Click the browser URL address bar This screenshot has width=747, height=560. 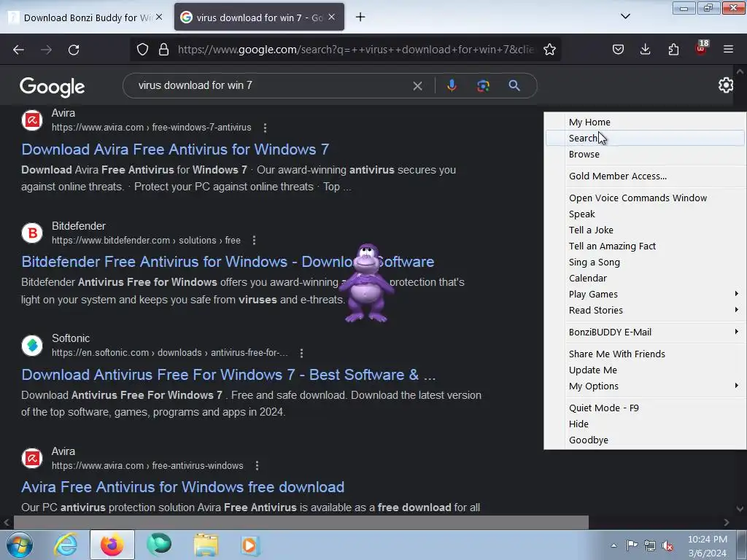click(355, 50)
